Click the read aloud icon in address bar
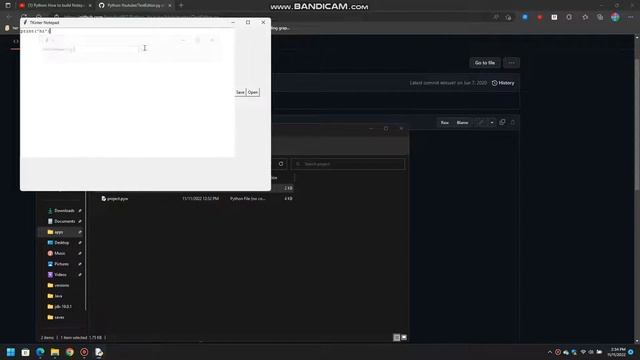The width and height of the screenshot is (640, 360). (x=496, y=17)
